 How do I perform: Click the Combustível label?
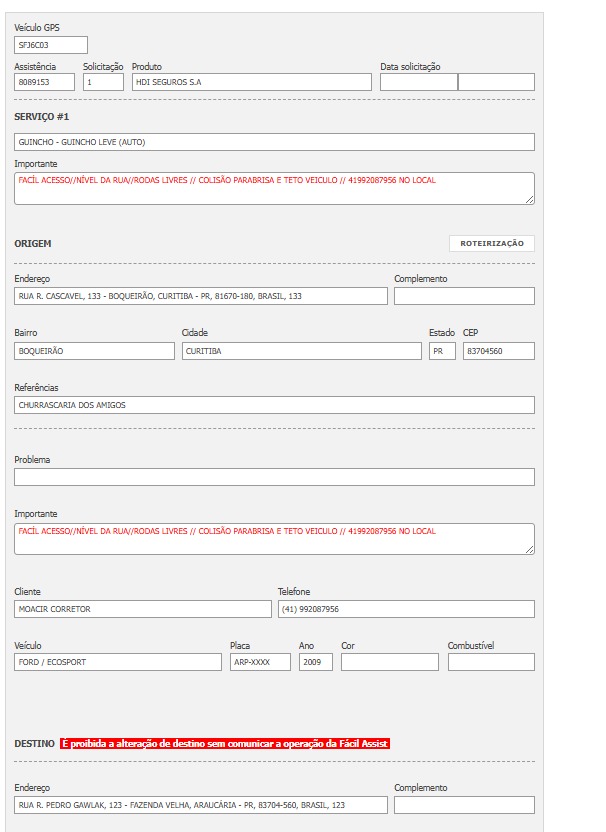pos(471,646)
